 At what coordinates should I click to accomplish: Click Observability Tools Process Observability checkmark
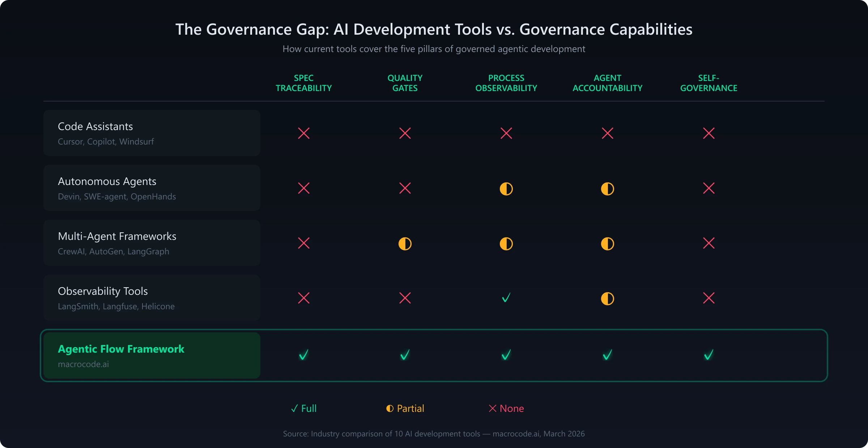tap(506, 298)
